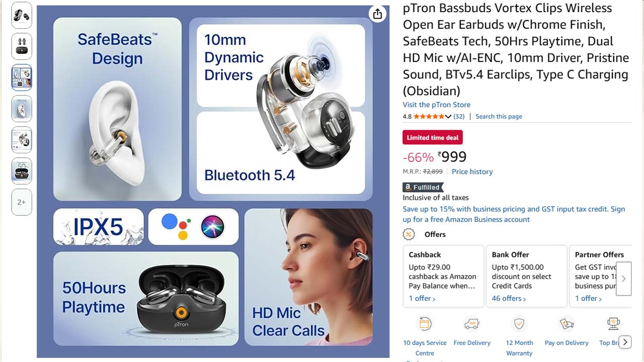Open the 46 offers bank link
Viewport: 644px width, 362px height.
point(509,298)
